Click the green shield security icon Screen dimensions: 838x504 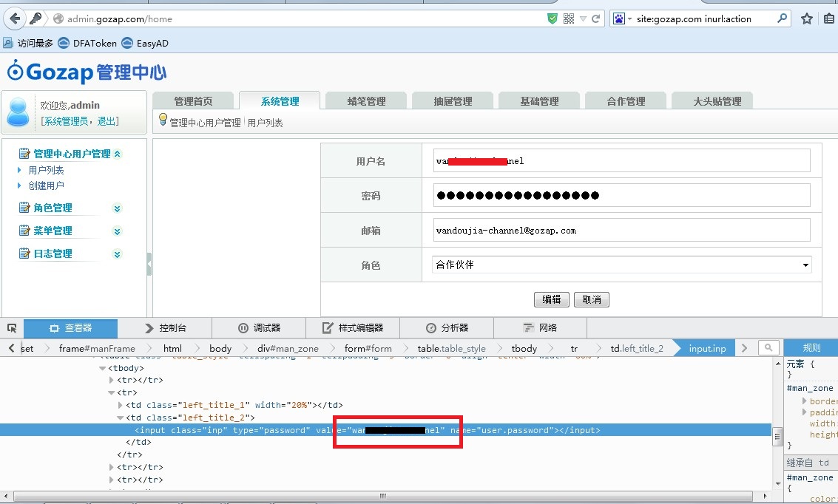(553, 18)
